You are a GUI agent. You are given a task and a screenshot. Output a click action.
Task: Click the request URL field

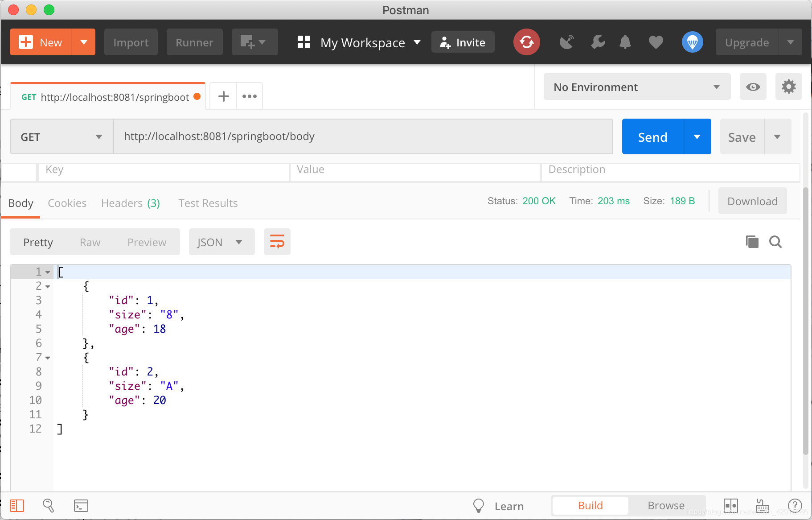[363, 136]
